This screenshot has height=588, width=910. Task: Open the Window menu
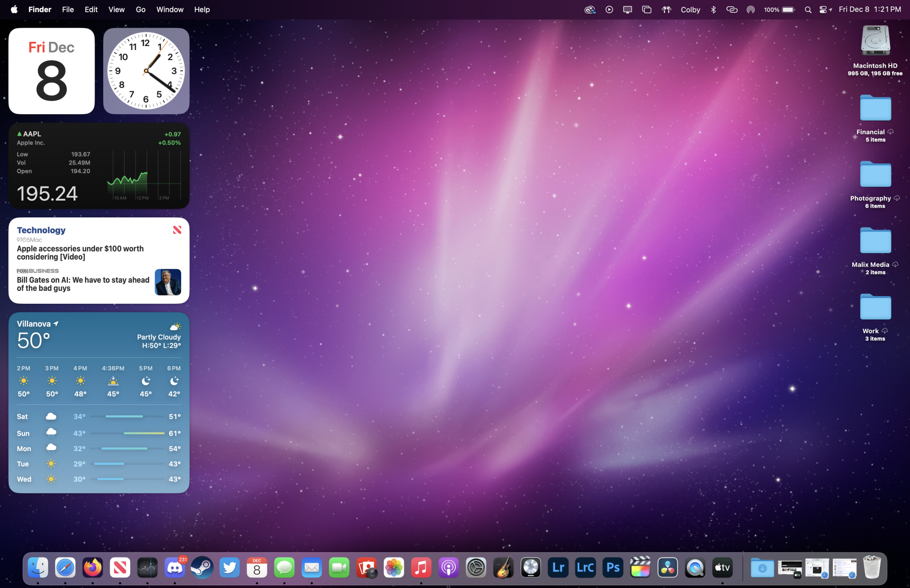(170, 10)
